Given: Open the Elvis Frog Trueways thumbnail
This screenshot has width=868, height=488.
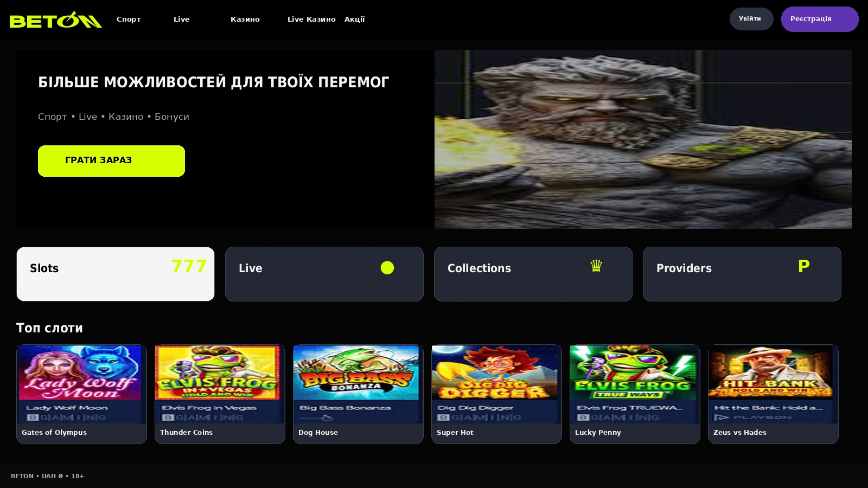Looking at the screenshot, I should click(x=635, y=384).
